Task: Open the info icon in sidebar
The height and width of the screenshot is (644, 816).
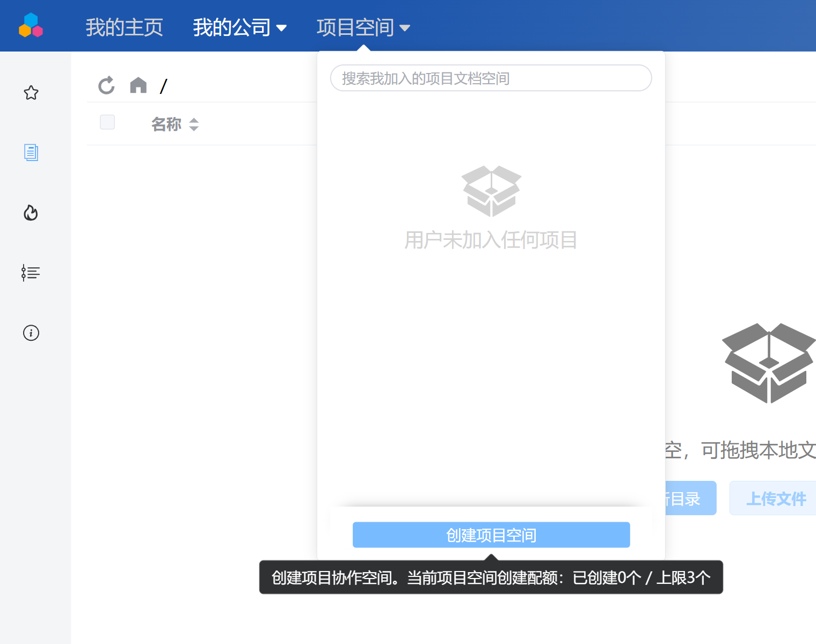Action: click(x=31, y=333)
